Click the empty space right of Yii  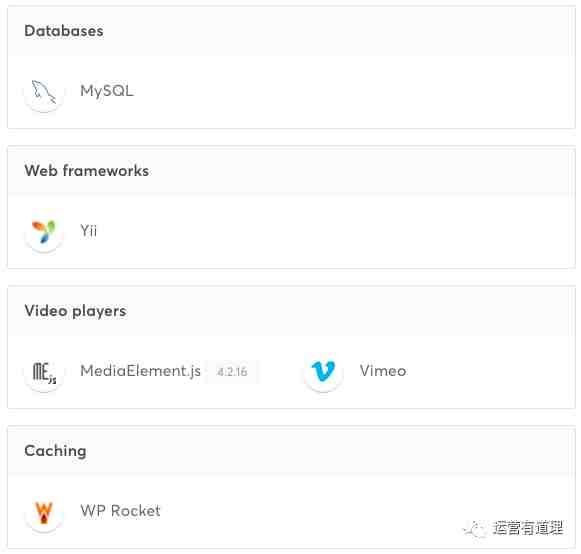click(333, 232)
